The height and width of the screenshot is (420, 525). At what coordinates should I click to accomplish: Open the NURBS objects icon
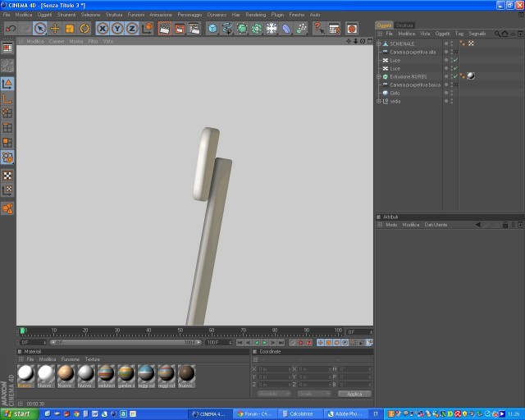point(242,29)
